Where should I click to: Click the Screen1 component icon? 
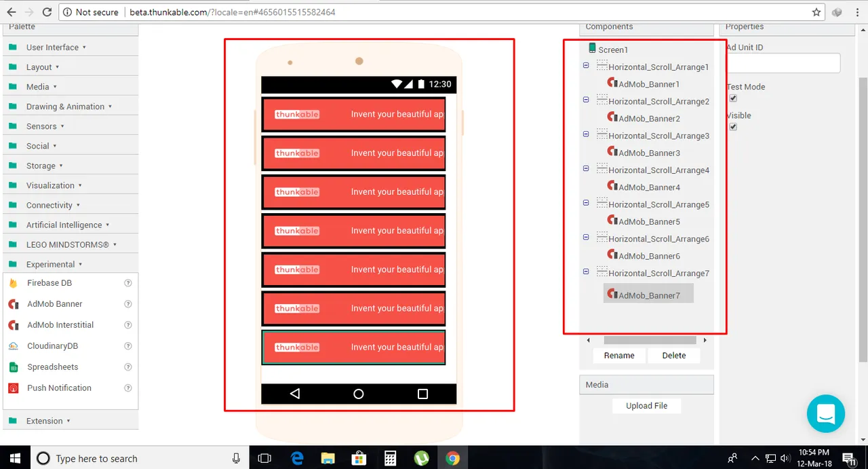click(592, 48)
